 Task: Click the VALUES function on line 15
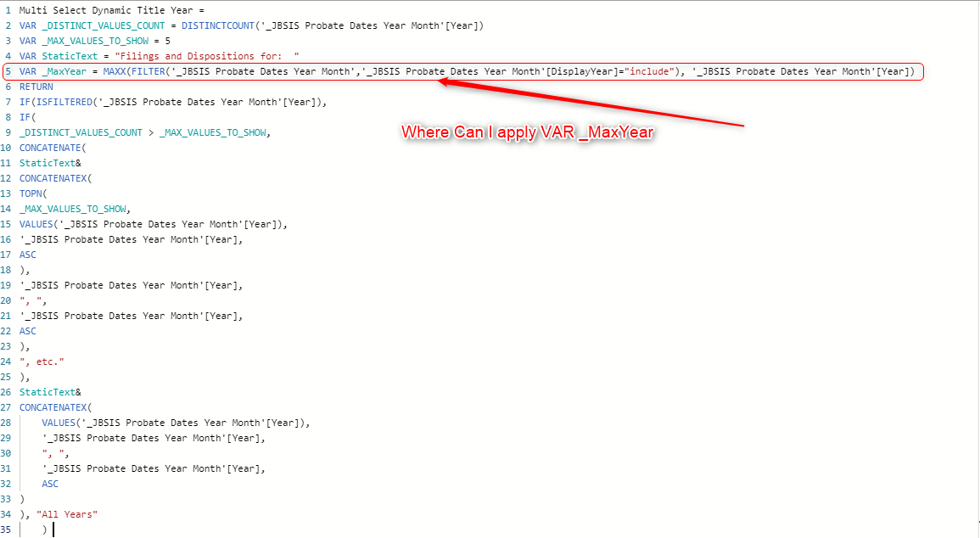(36, 224)
